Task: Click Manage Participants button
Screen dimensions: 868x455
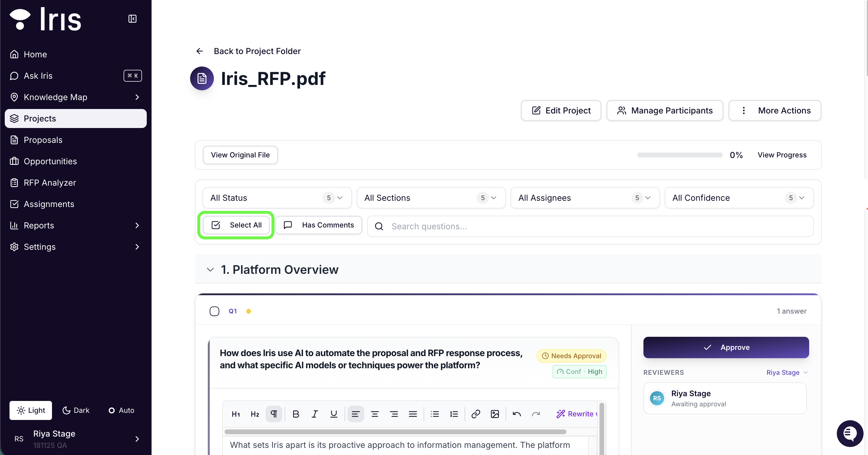Action: (x=665, y=110)
